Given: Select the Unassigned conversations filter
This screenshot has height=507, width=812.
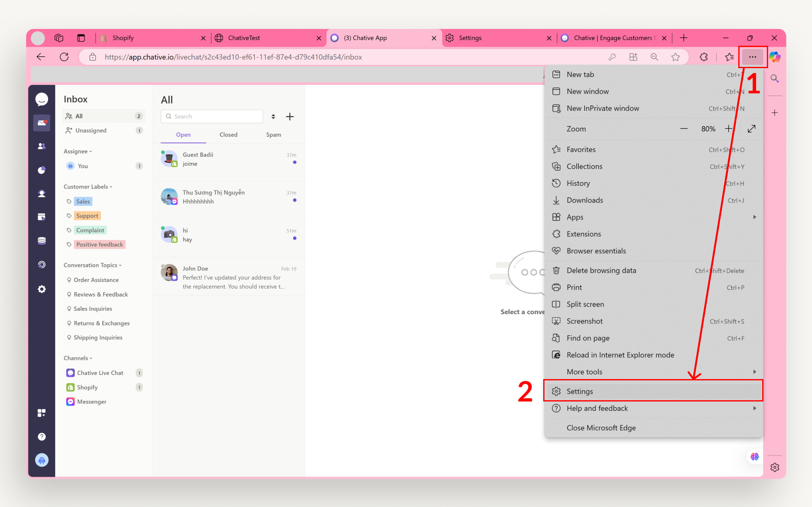Looking at the screenshot, I should pos(90,130).
